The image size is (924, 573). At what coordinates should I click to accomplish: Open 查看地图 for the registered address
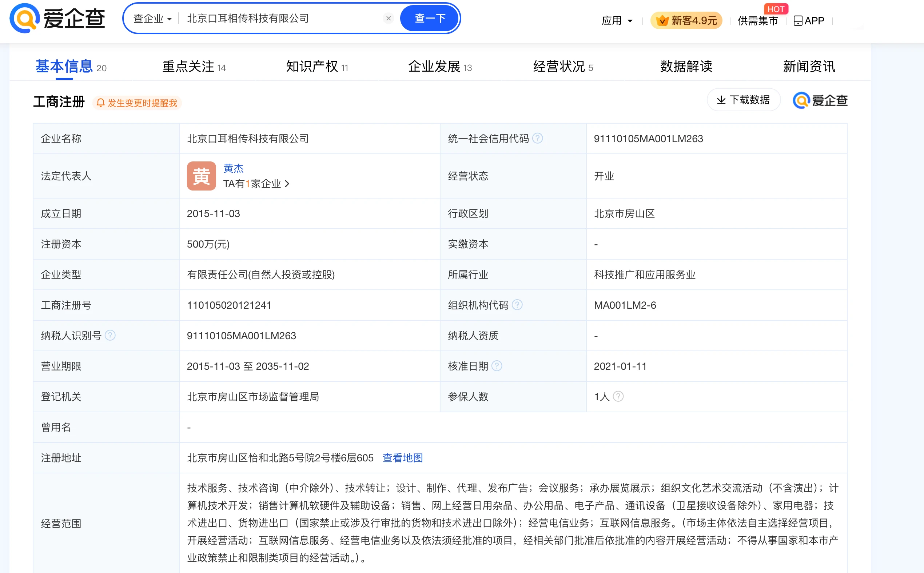(403, 458)
